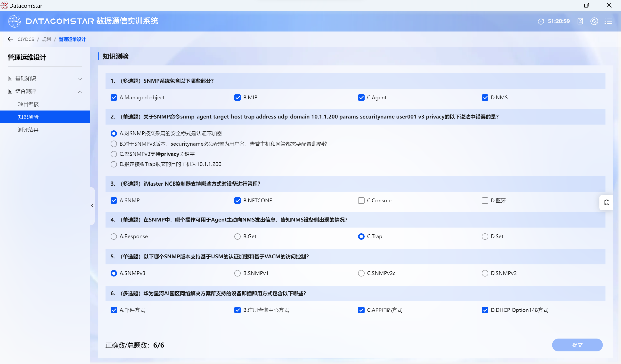This screenshot has height=364, width=621.
Task: Check the C.Console option
Action: (x=361, y=200)
